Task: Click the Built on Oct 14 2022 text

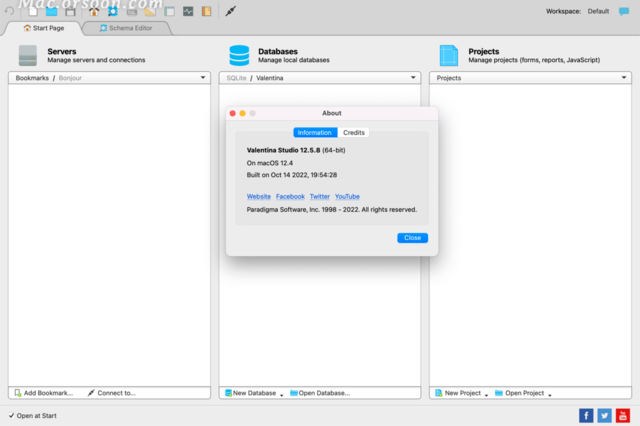Action: coord(292,175)
